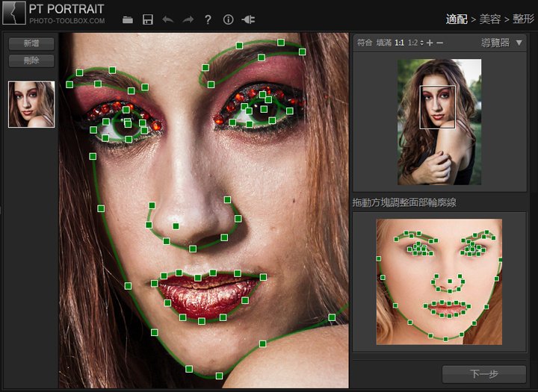Select the face thumbnail in left panel
Image resolution: width=538 pixels, height=392 pixels.
click(x=31, y=105)
